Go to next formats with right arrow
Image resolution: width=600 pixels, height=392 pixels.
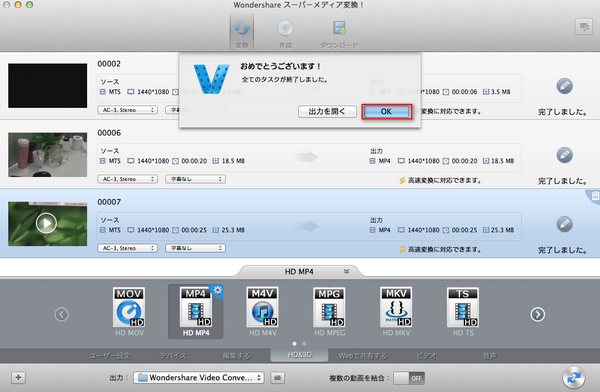click(x=538, y=314)
